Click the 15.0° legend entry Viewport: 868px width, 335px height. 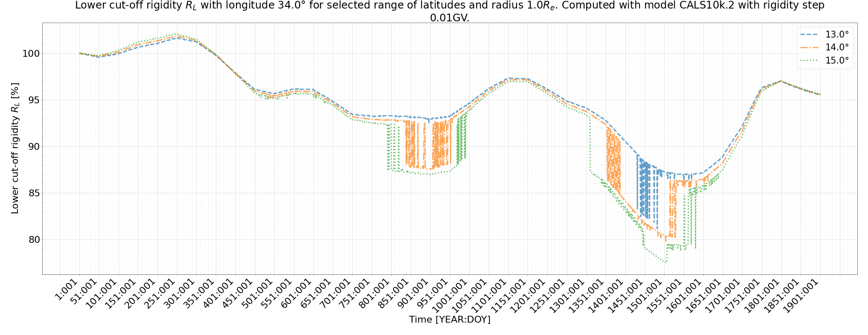click(x=824, y=61)
